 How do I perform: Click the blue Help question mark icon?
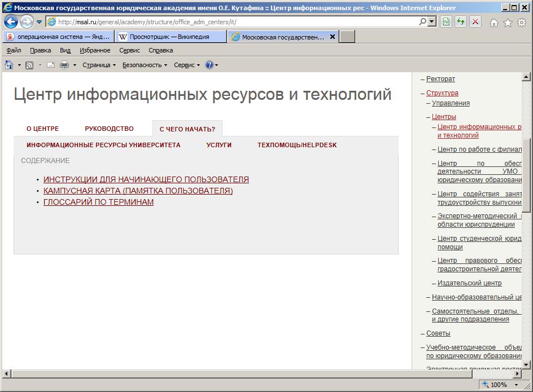click(209, 65)
